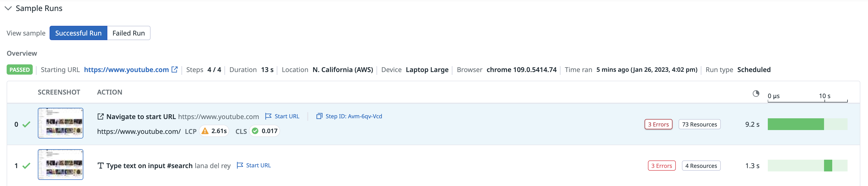Click the 'Scheduled' run type value

coord(754,70)
